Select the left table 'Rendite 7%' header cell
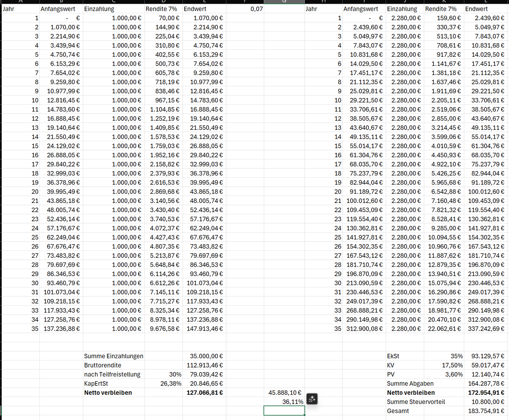Image resolution: width=509 pixels, height=420 pixels. click(x=163, y=9)
